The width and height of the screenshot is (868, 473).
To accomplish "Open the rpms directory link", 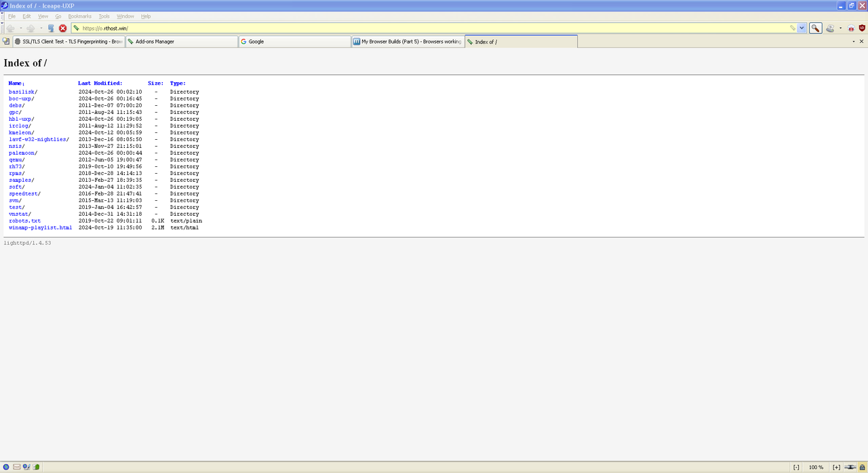I will pyautogui.click(x=15, y=173).
